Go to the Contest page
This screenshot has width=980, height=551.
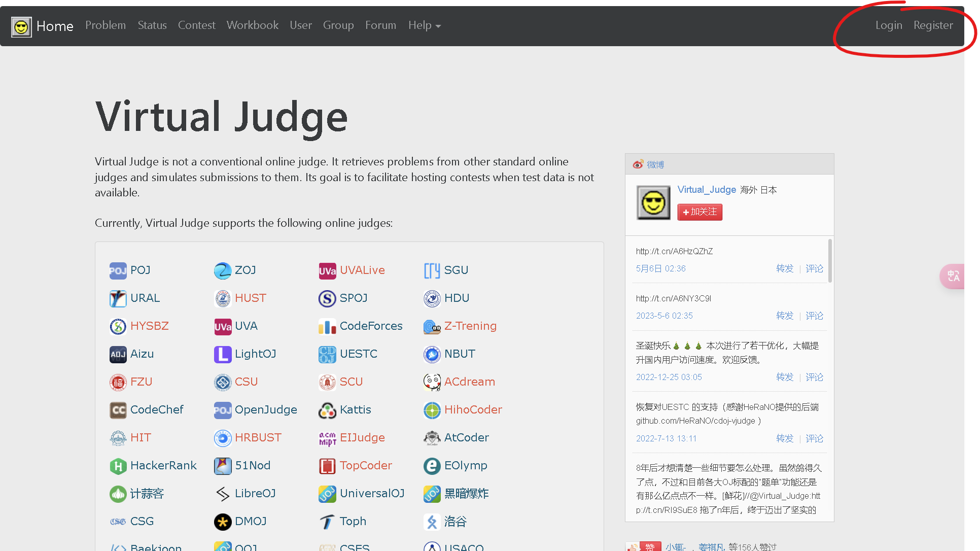[x=196, y=25]
